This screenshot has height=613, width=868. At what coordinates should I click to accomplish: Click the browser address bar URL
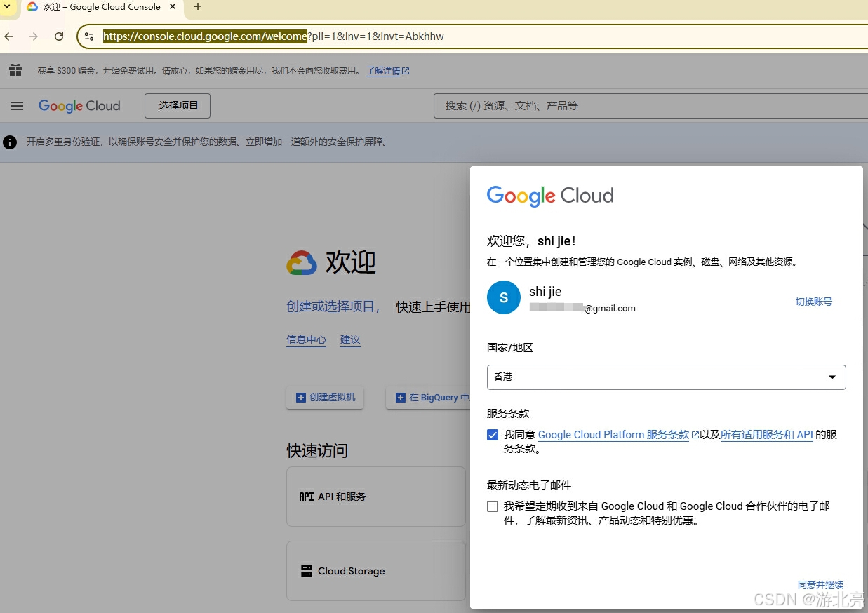274,36
